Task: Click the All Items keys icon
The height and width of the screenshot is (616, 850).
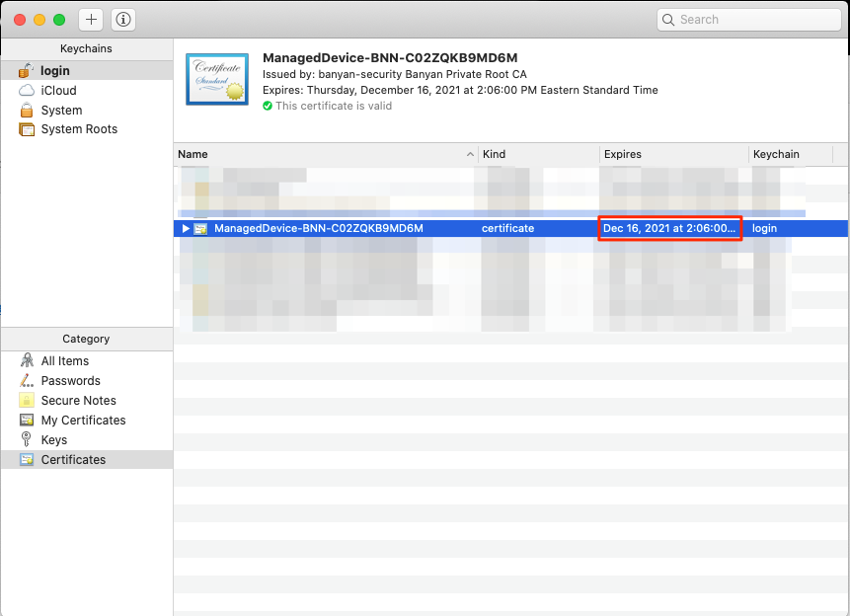Action: point(27,361)
